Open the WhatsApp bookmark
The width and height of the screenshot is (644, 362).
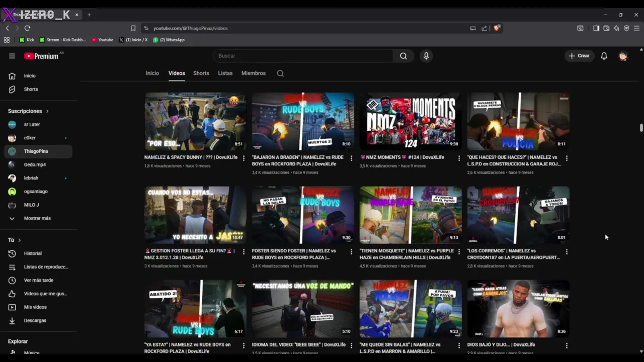pyautogui.click(x=169, y=40)
